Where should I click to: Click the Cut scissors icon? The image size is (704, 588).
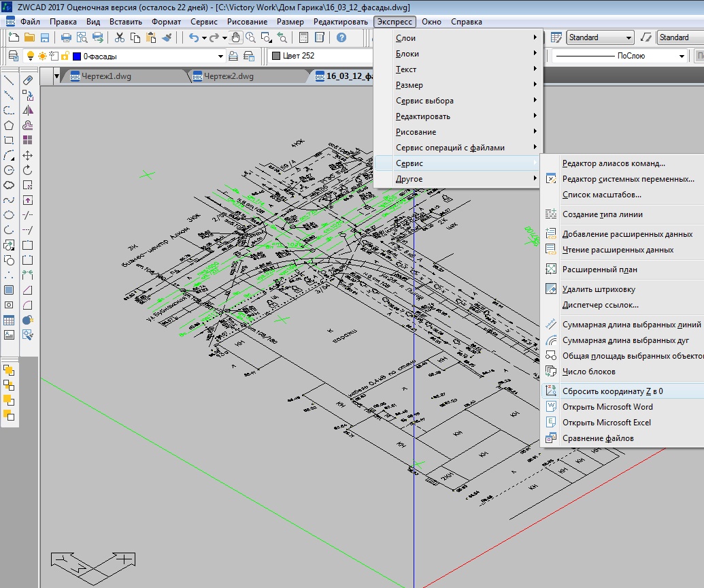(x=120, y=37)
